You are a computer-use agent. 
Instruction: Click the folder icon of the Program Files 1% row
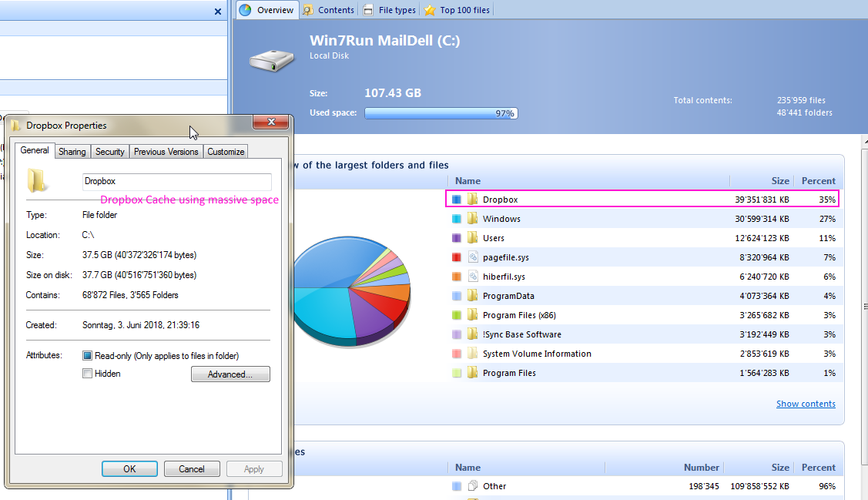click(472, 373)
